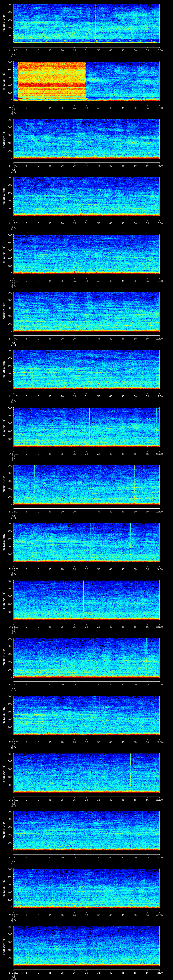
Task: Open the spectrogram starting at 21:23:00
Action: (x=86, y=543)
